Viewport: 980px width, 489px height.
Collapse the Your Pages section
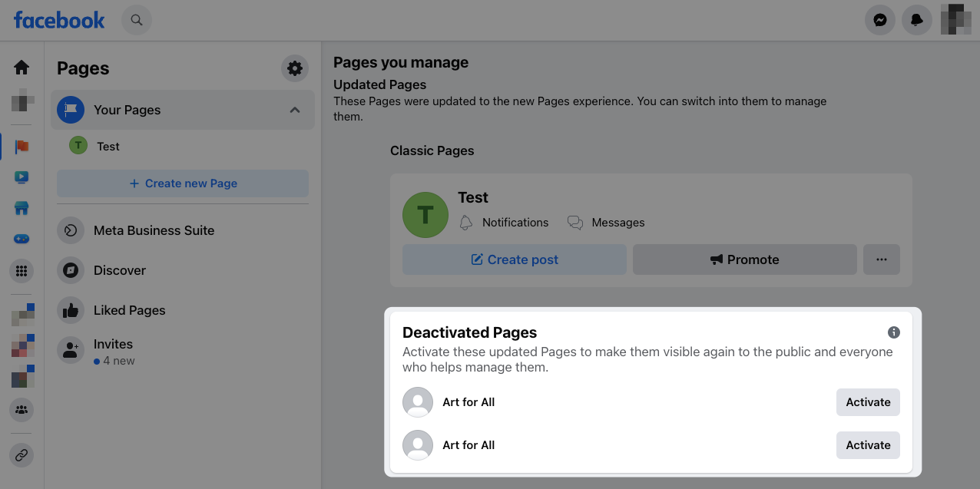coord(294,110)
